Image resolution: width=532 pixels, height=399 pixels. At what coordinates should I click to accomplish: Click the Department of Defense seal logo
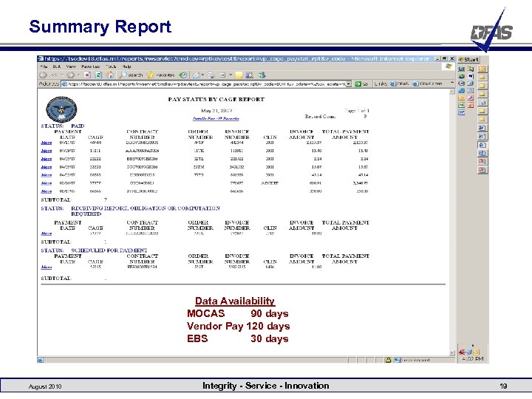pyautogui.click(x=61, y=109)
